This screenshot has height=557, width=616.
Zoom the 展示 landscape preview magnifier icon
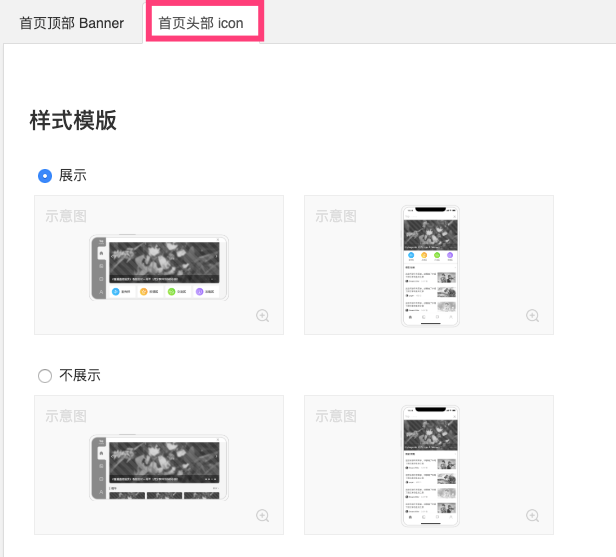[x=262, y=315]
